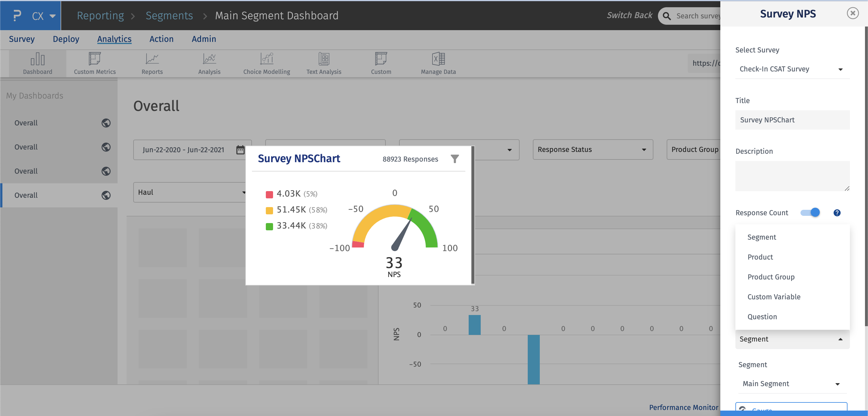Choose Product Group from the dropdown list
The image size is (868, 416).
click(x=792, y=277)
